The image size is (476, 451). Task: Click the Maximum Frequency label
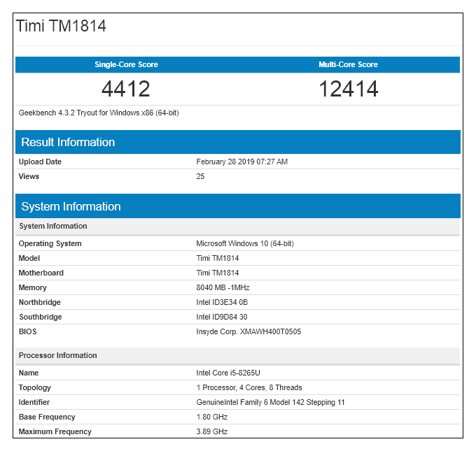coord(55,431)
